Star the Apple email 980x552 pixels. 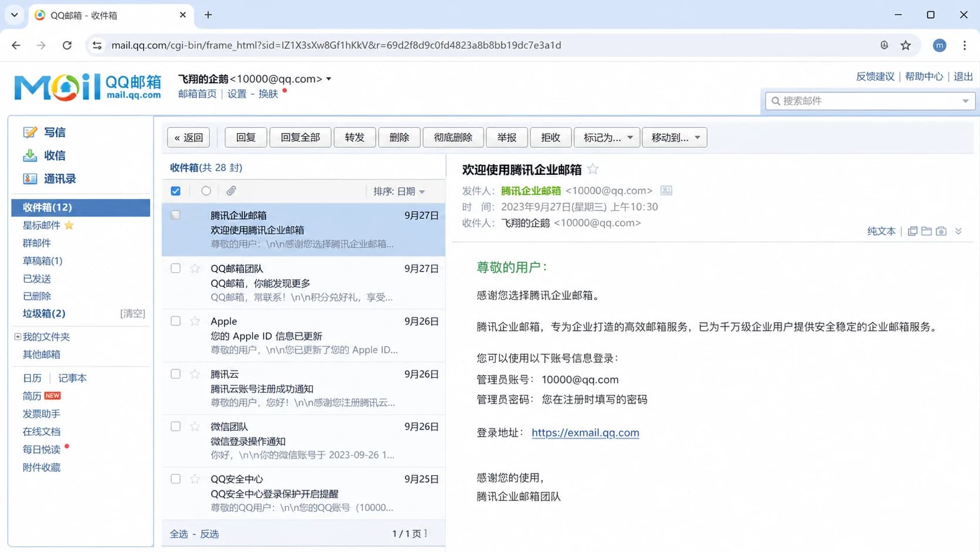(x=195, y=321)
